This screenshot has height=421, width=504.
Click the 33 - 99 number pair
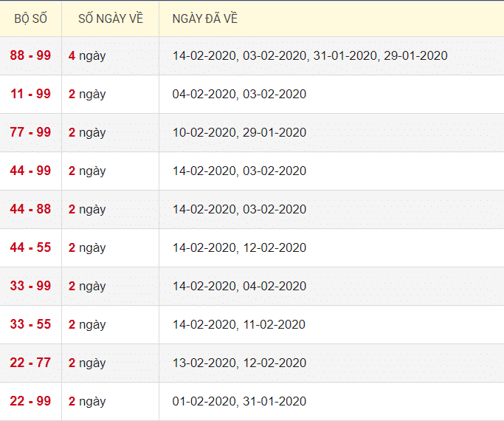30,286
